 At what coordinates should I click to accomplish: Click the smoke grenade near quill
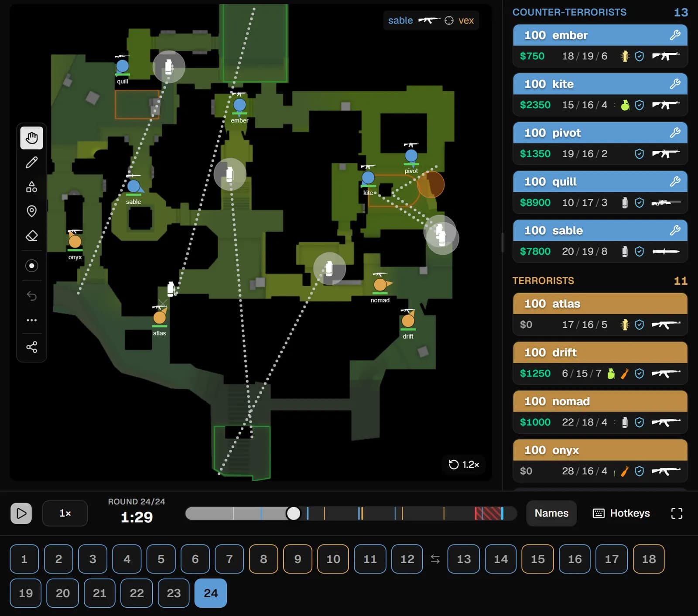click(x=169, y=67)
